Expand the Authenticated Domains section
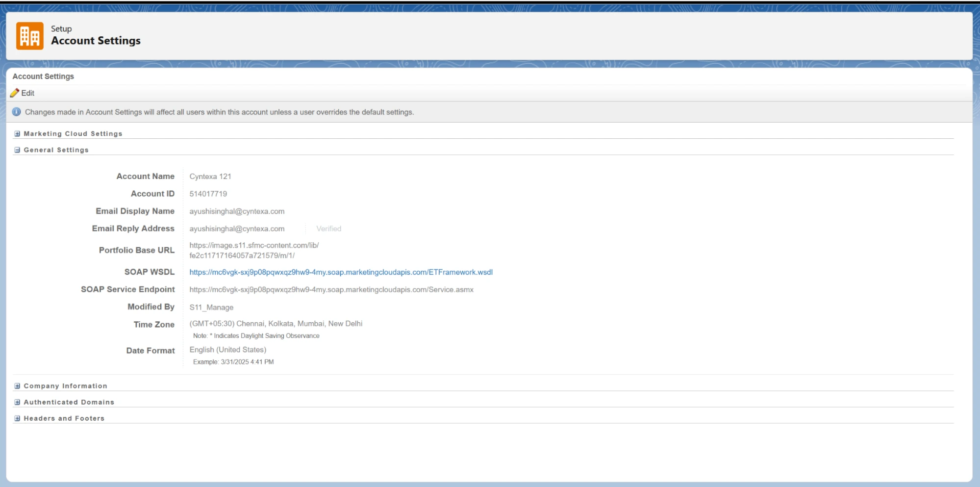980x487 pixels. click(x=17, y=402)
